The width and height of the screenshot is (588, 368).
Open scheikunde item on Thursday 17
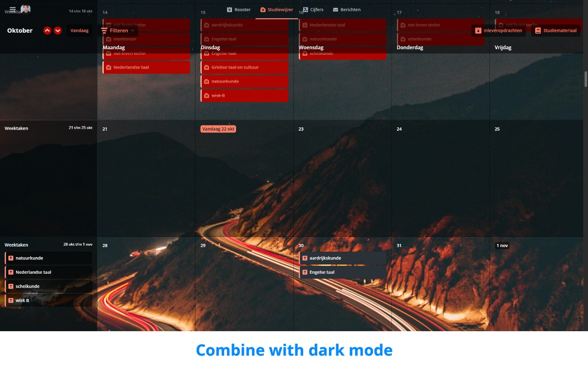tap(441, 39)
